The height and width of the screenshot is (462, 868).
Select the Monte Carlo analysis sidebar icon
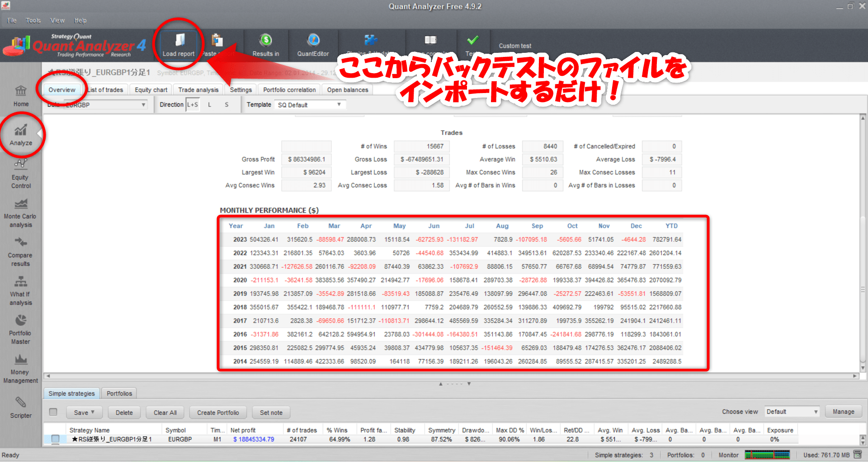coord(20,211)
